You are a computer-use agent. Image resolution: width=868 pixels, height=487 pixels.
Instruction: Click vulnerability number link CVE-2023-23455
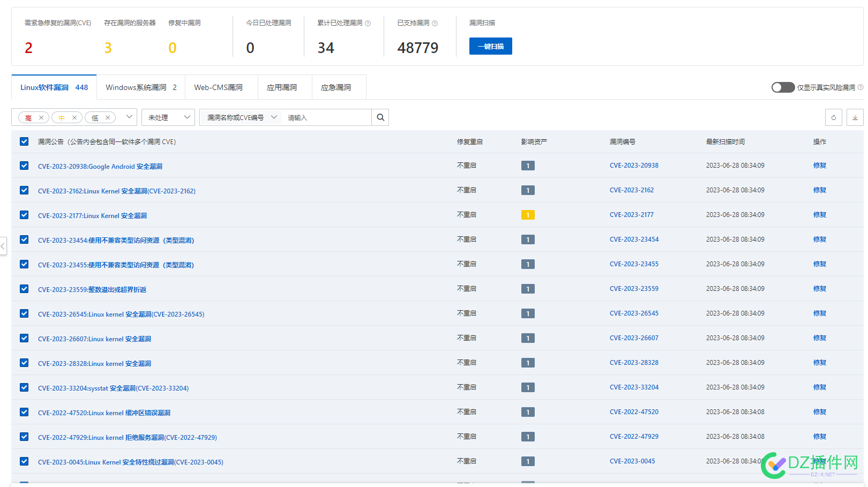[x=634, y=264]
